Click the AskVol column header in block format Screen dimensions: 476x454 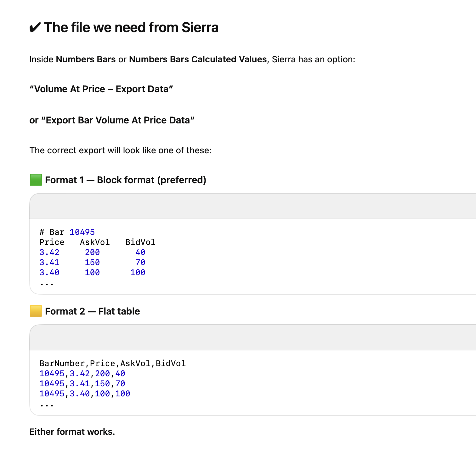point(94,242)
